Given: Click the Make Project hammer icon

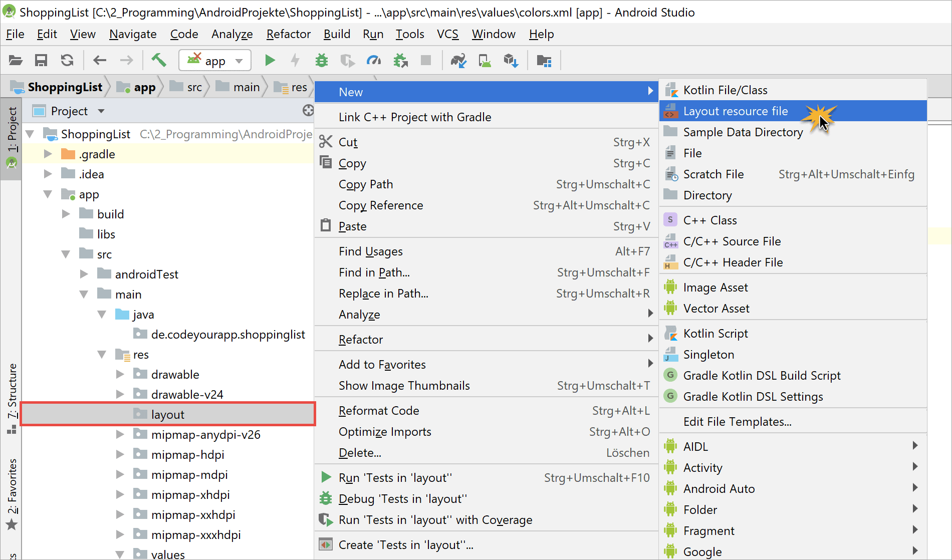Looking at the screenshot, I should click(159, 61).
